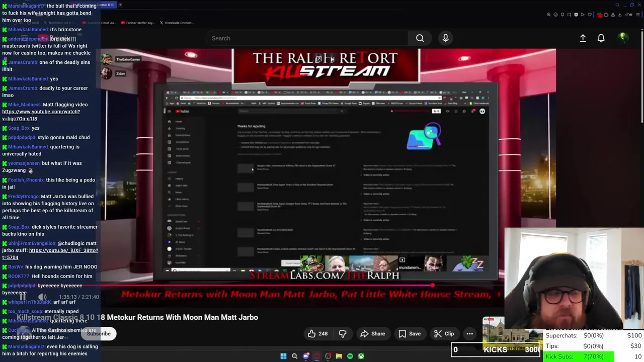644x362 pixels.
Task: Open File Explorer from the taskbar
Action: click(x=339, y=356)
